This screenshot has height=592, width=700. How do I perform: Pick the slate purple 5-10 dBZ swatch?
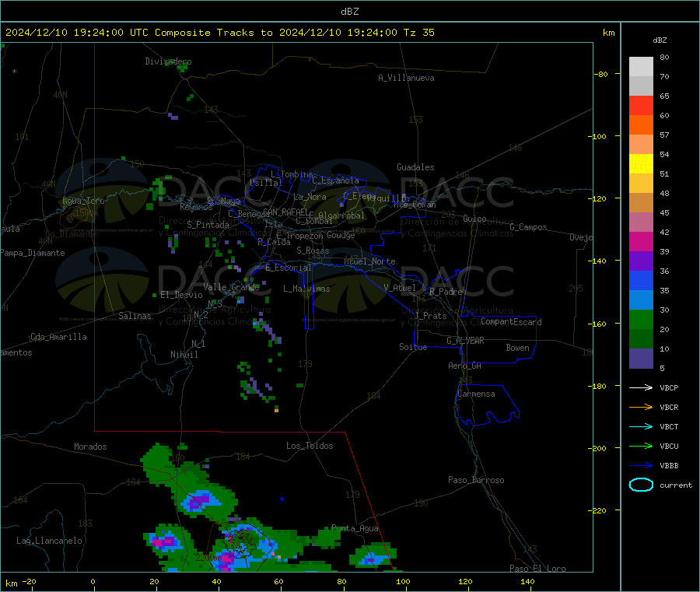pyautogui.click(x=641, y=359)
